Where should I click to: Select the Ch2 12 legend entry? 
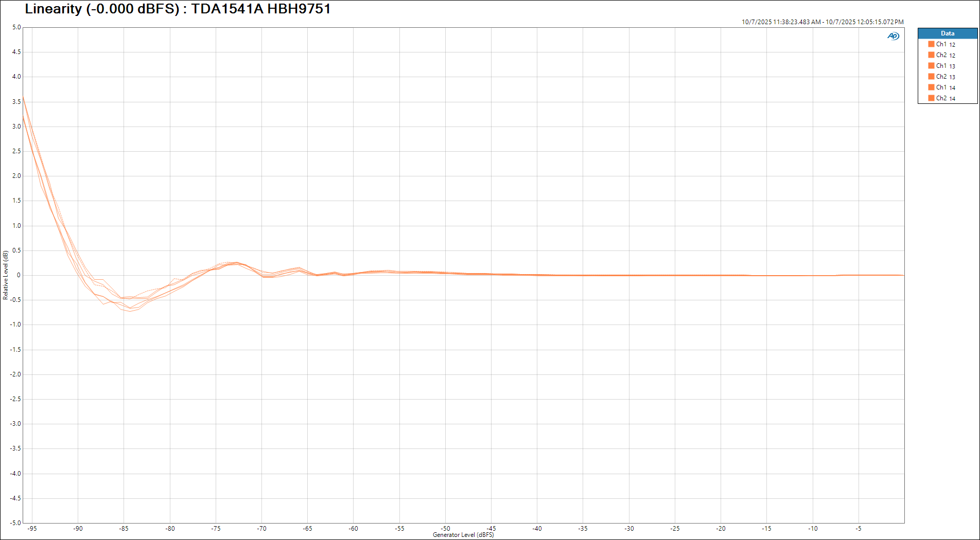pos(945,55)
